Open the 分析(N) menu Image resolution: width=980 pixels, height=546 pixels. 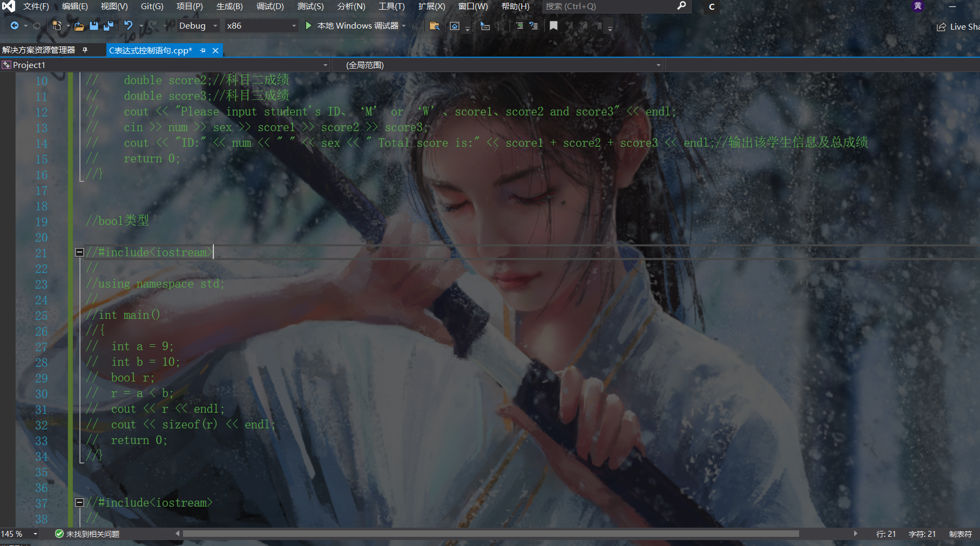pos(351,6)
